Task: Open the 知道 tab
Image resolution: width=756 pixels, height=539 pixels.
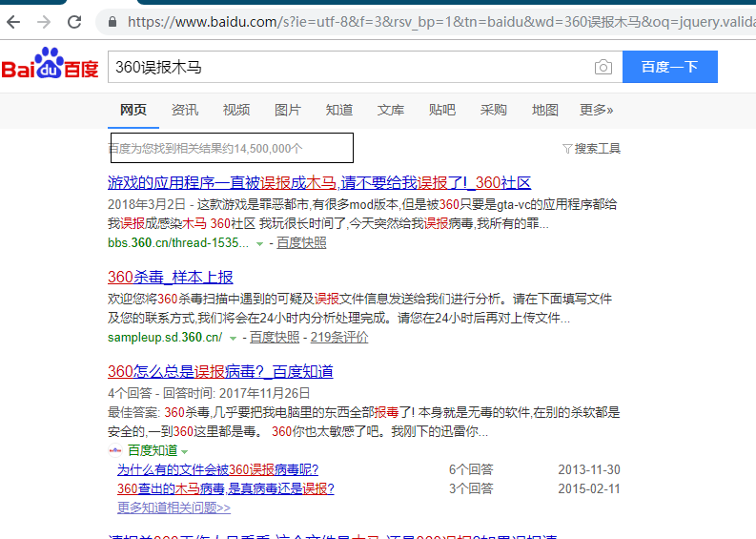Action: pyautogui.click(x=339, y=110)
